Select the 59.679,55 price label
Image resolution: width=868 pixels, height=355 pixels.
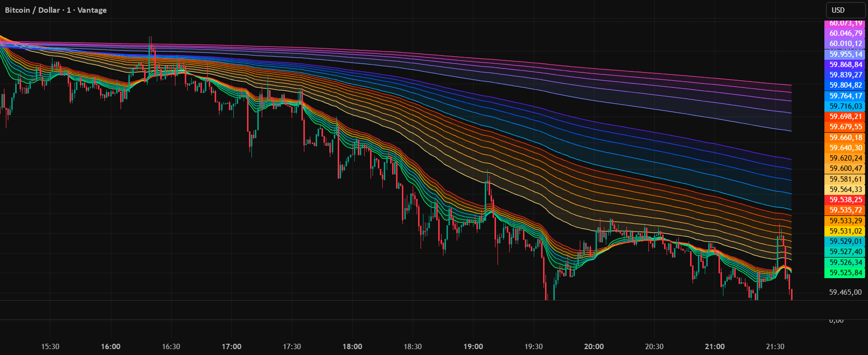(x=845, y=127)
